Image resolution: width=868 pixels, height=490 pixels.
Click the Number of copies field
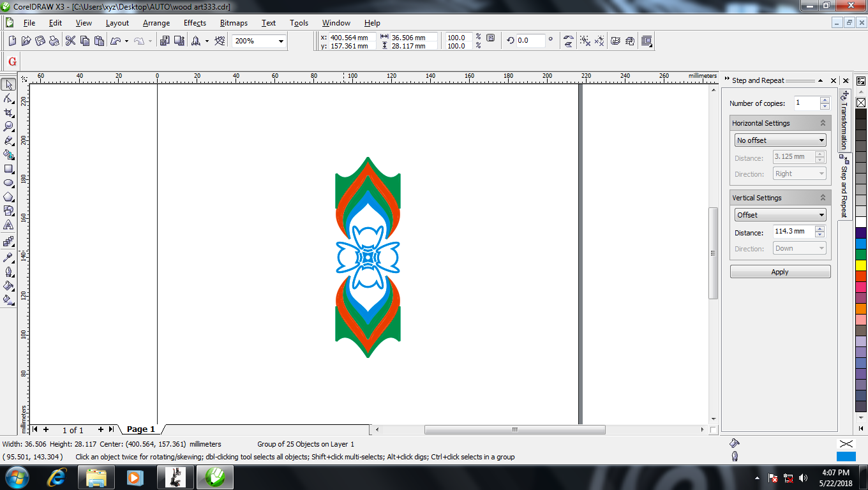coord(807,103)
